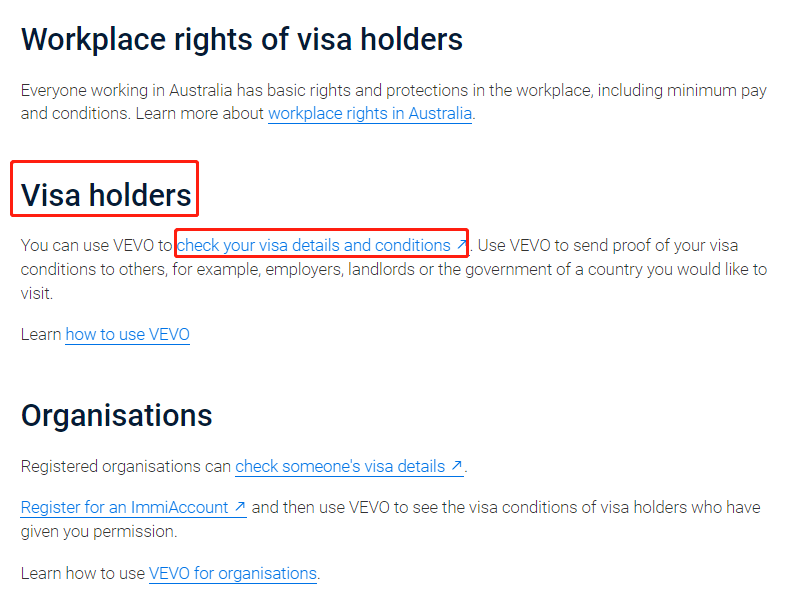The height and width of the screenshot is (591, 794).
Task: Click the text Registered organisations can
Action: (126, 466)
